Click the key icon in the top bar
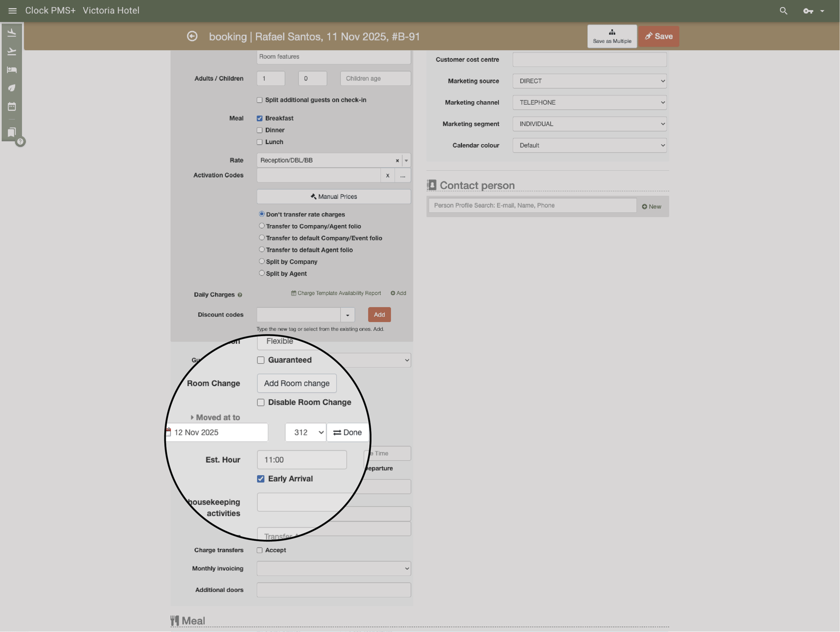840x632 pixels. point(807,11)
